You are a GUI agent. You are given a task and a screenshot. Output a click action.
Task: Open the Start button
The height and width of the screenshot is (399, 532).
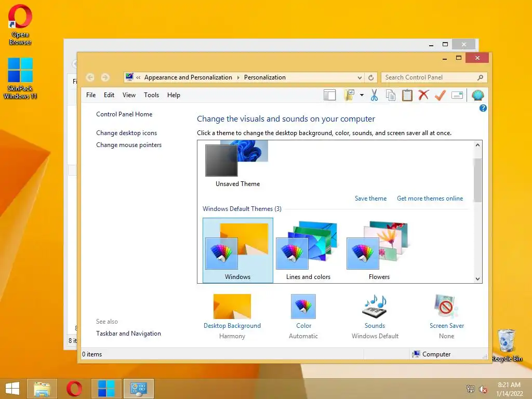click(x=12, y=389)
